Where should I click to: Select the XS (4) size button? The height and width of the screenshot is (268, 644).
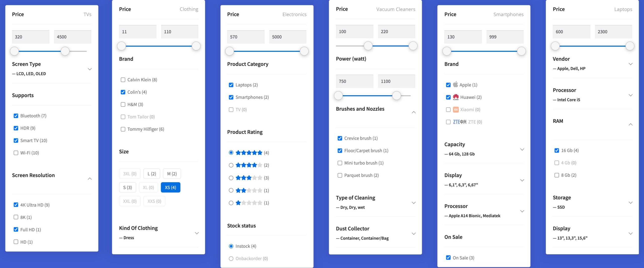pyautogui.click(x=170, y=187)
